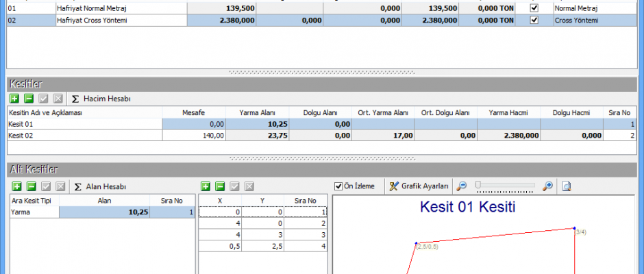The width and height of the screenshot is (644, 274).
Task: Toggle the Ön İzleme checkbox
Action: pos(338,186)
